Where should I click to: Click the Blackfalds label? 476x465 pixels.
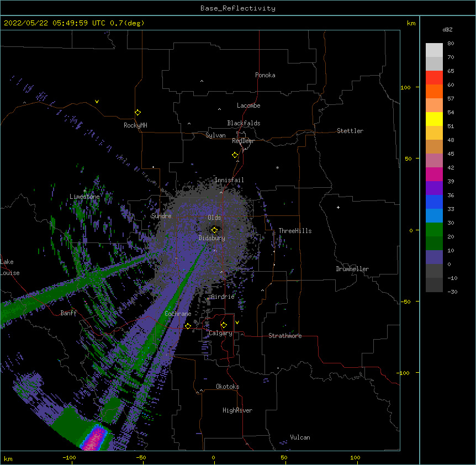click(244, 123)
